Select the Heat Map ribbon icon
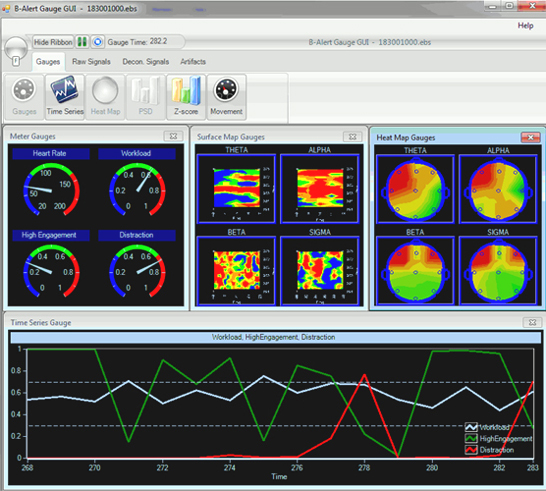Image resolution: width=546 pixels, height=491 pixels. pyautogui.click(x=105, y=97)
